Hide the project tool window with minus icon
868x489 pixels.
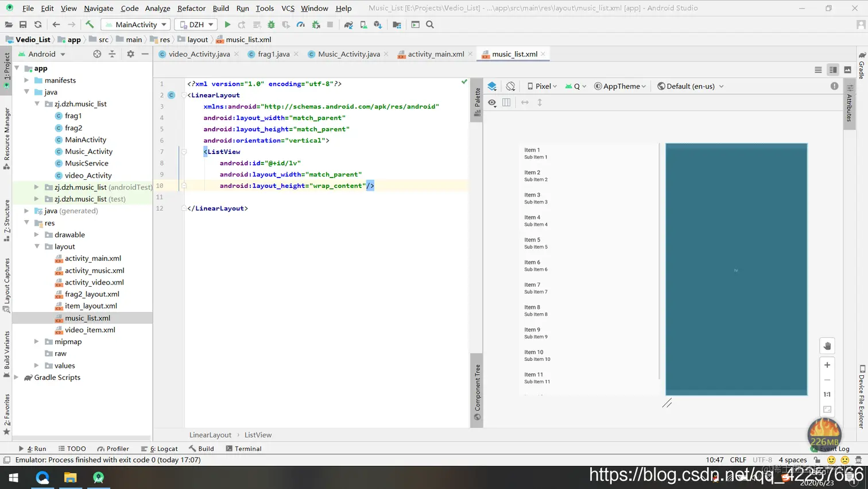click(x=145, y=54)
